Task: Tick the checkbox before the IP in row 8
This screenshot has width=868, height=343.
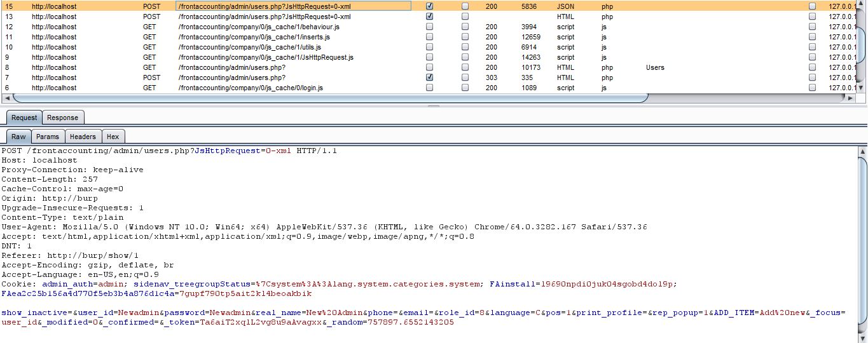Action: click(812, 67)
